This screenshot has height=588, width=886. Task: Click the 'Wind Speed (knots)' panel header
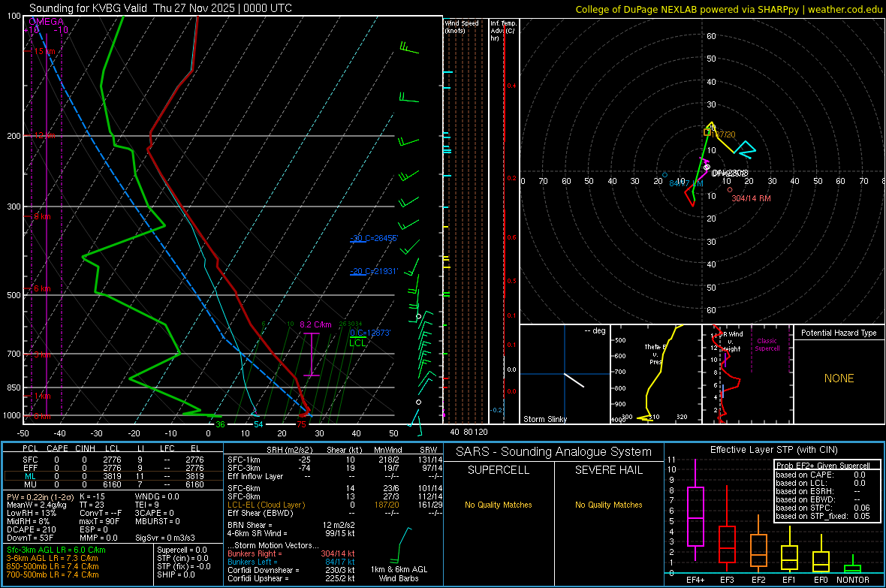[x=462, y=26]
